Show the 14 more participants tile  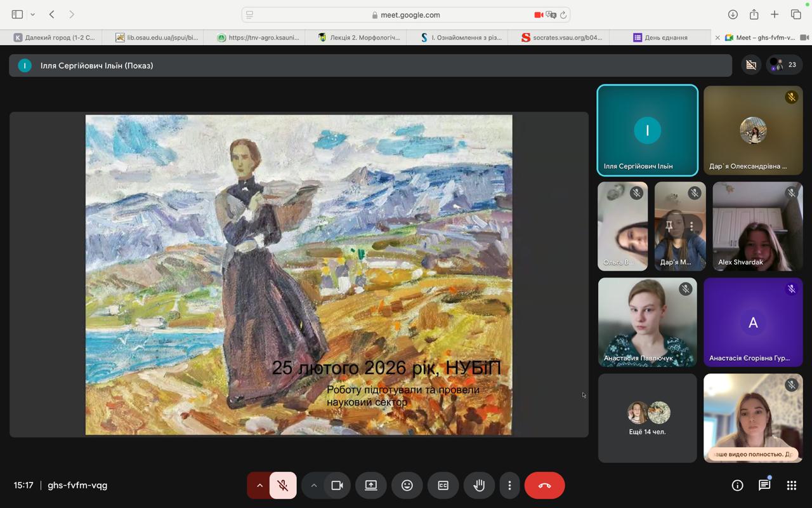point(648,418)
